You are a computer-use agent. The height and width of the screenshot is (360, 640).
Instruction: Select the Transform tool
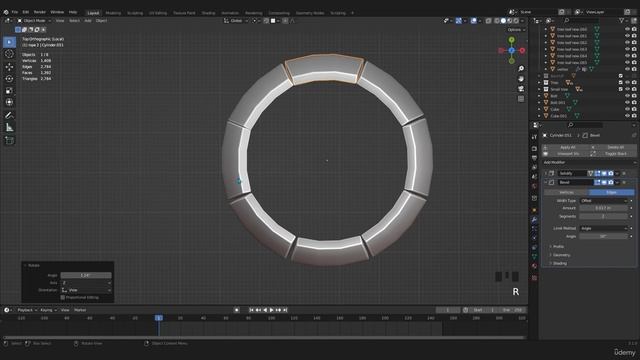[9, 102]
